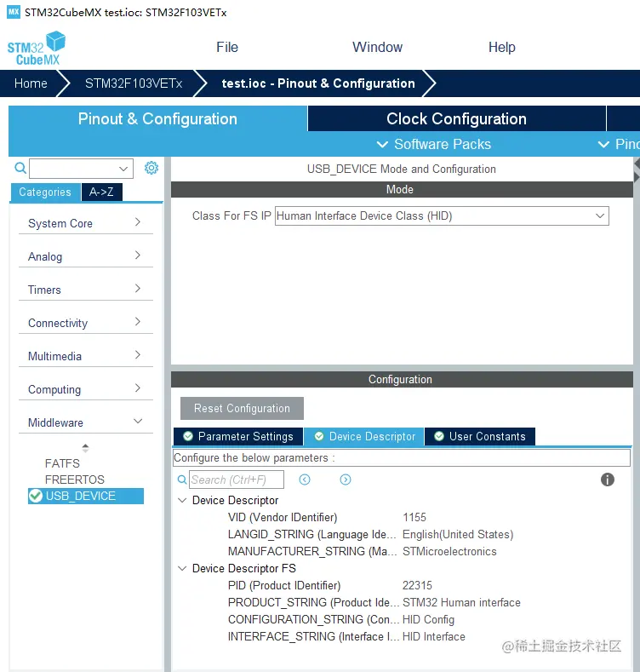Click the PID (Product IDentifier) parameter label

tap(284, 585)
